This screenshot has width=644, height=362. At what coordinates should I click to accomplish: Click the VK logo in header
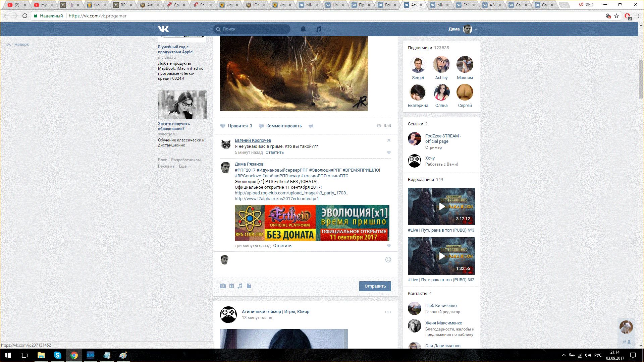click(163, 29)
